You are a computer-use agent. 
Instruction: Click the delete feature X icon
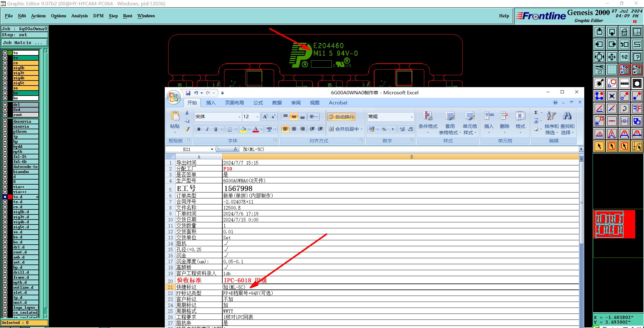612,96
